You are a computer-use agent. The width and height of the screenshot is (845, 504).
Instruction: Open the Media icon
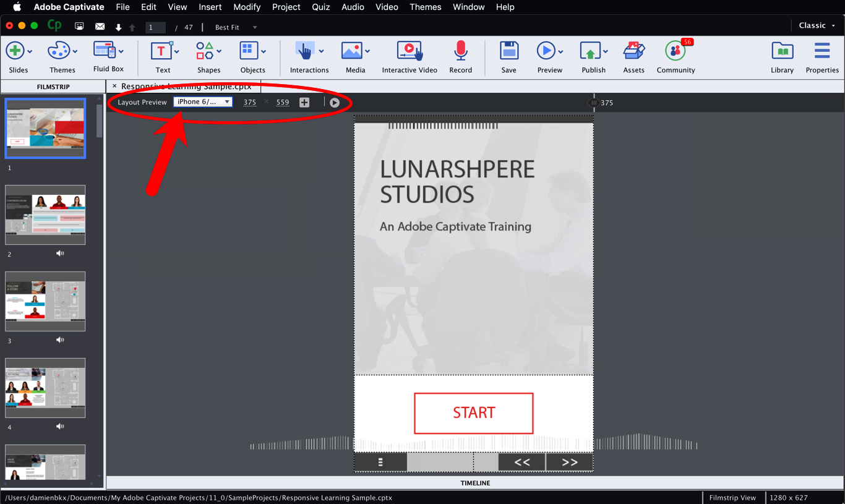click(351, 51)
